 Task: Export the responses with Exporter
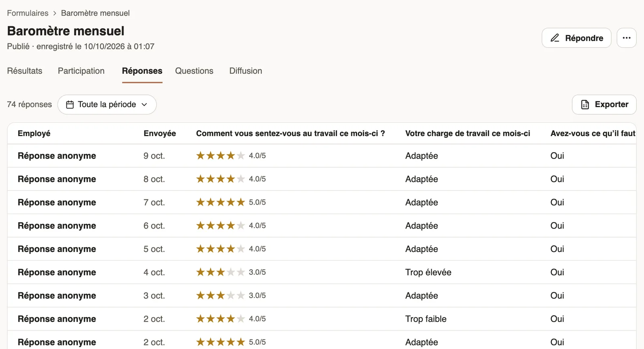click(x=604, y=105)
